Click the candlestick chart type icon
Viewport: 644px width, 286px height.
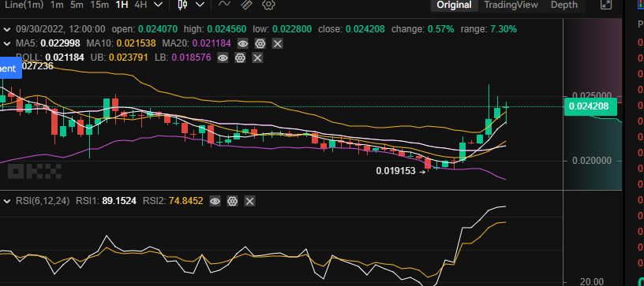(183, 5)
